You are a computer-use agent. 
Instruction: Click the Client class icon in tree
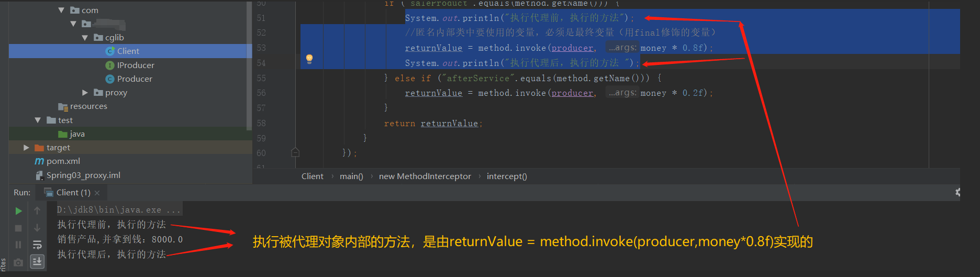[110, 51]
